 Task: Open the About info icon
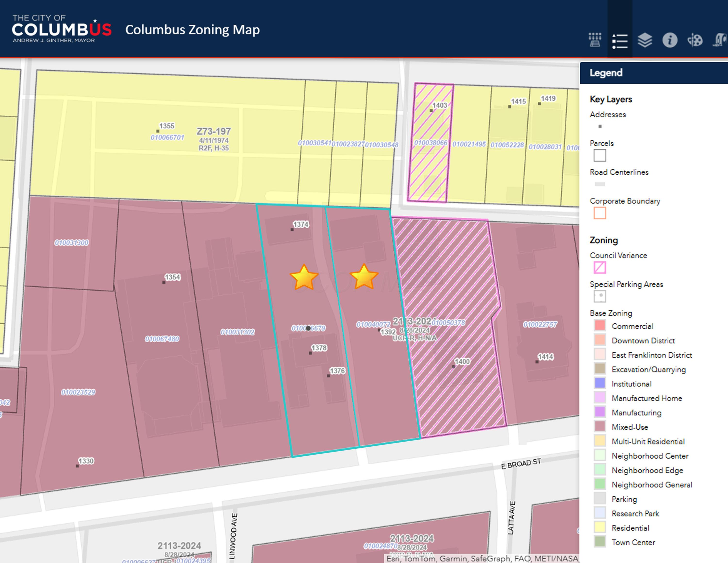[x=670, y=40]
